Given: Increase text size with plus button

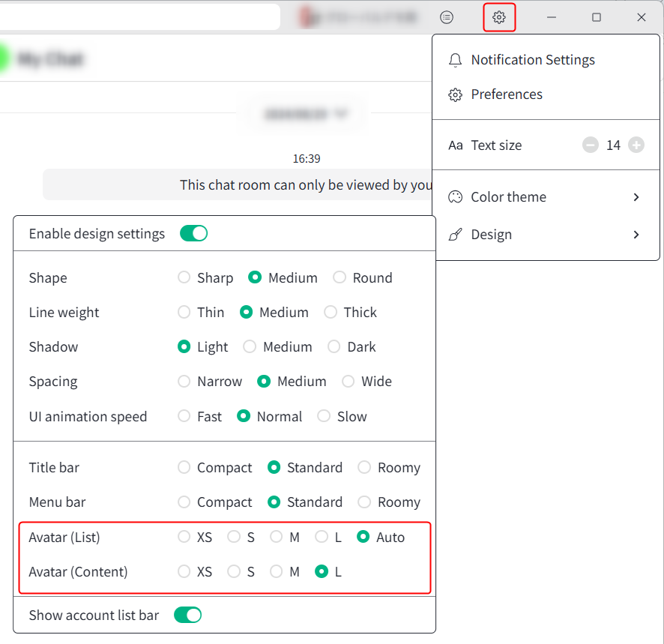Looking at the screenshot, I should pos(636,145).
